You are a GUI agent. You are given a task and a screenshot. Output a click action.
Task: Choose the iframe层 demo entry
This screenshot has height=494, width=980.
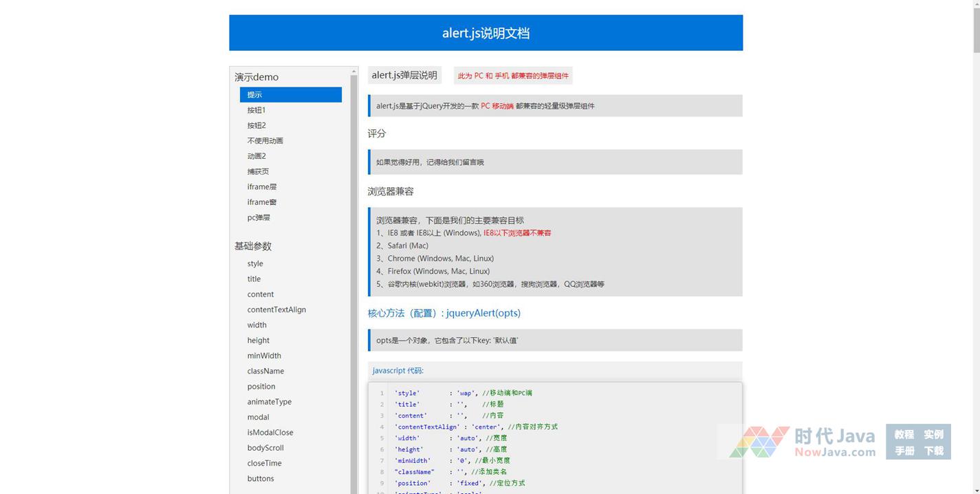261,187
